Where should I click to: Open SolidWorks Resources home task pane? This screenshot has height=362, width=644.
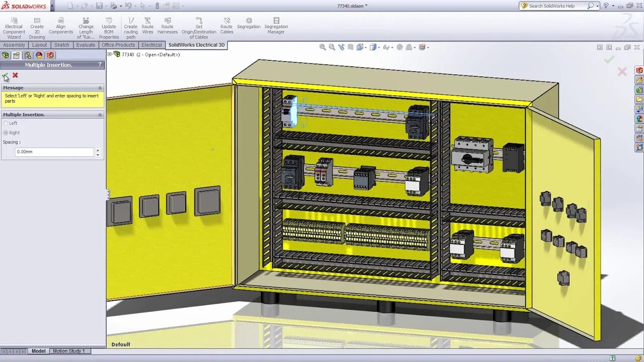coord(639,80)
